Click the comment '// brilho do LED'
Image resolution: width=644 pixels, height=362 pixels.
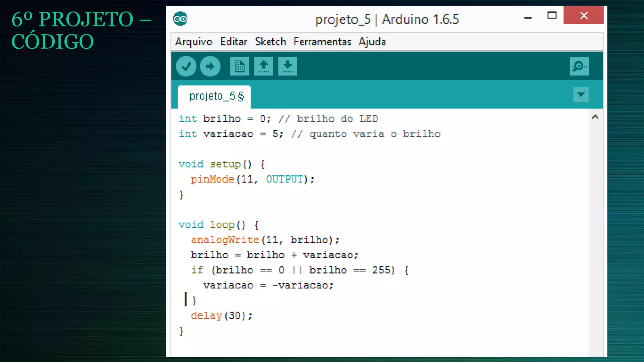(328, 119)
